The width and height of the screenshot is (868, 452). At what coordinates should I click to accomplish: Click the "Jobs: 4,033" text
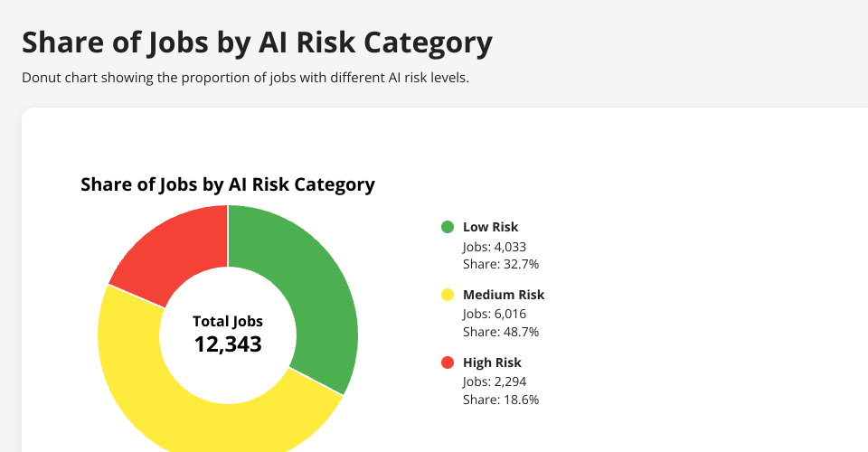click(x=495, y=246)
